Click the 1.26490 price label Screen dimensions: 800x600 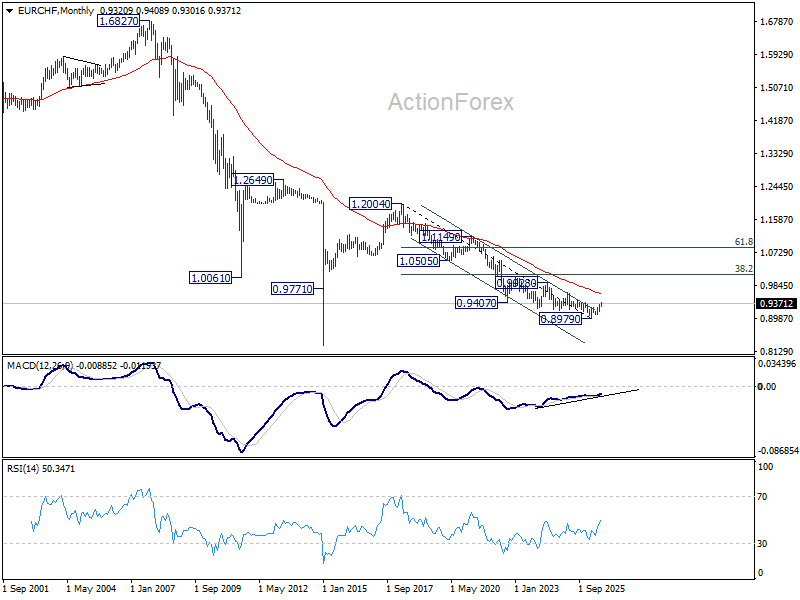pyautogui.click(x=253, y=180)
